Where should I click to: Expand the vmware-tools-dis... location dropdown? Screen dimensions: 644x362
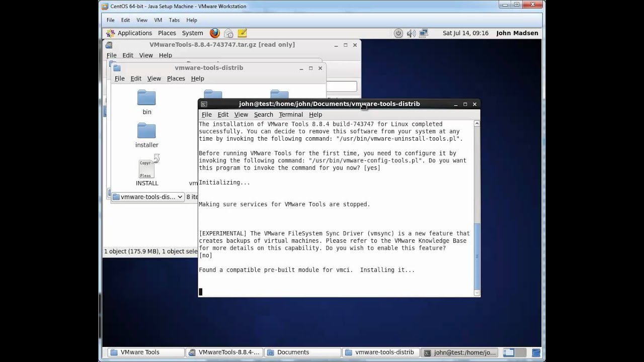[147, 197]
